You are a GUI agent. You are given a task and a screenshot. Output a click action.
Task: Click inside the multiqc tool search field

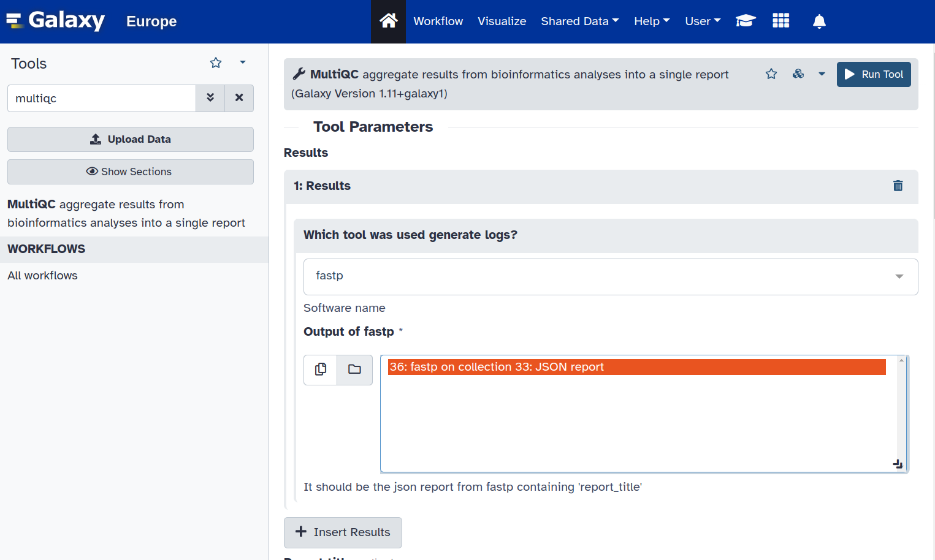[x=102, y=98]
